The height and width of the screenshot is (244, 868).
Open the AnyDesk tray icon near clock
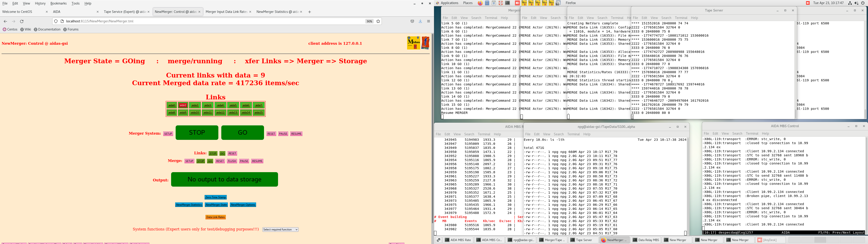pos(808,3)
